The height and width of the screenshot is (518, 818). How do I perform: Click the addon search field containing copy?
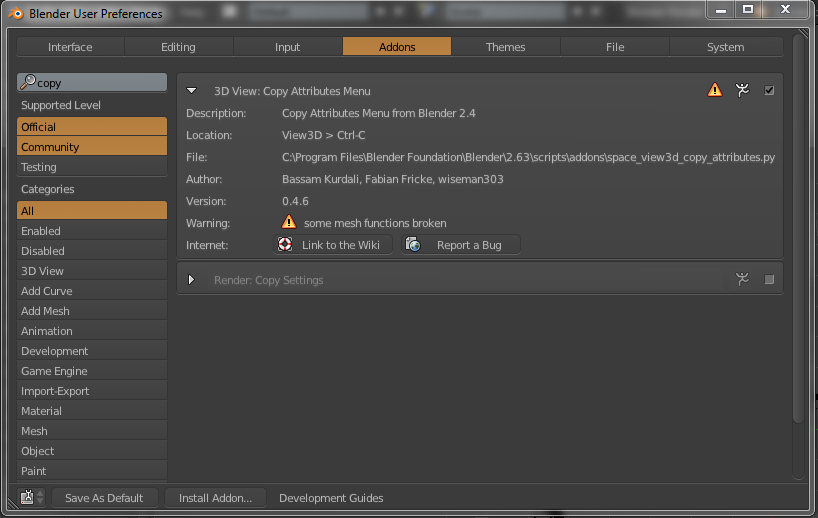point(92,82)
